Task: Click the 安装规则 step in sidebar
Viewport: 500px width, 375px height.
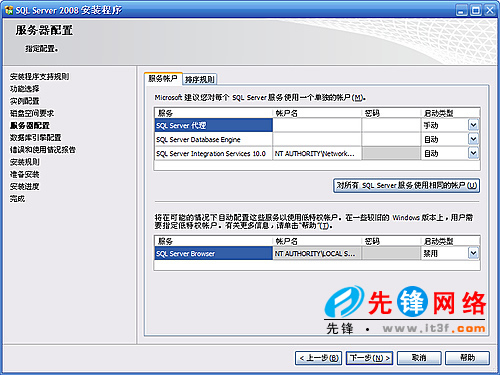Action: coord(24,162)
